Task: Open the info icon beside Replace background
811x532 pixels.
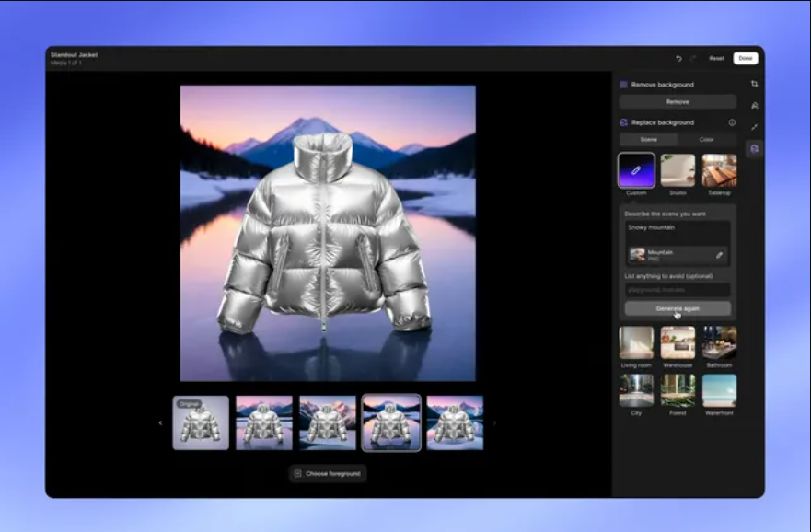Action: tap(732, 122)
